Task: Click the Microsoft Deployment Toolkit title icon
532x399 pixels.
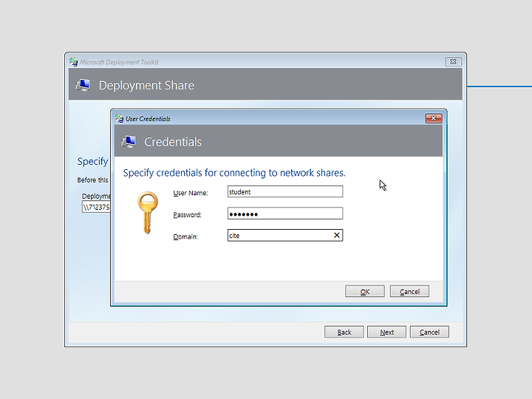Action: point(74,62)
